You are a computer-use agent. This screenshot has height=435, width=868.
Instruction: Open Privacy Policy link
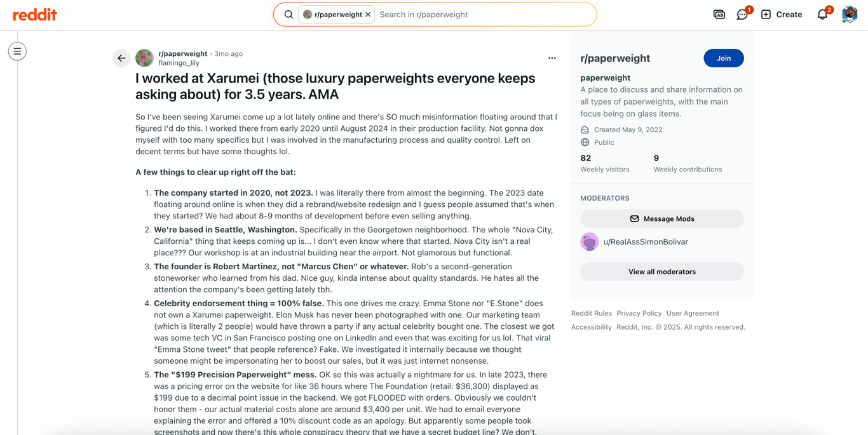pos(639,313)
